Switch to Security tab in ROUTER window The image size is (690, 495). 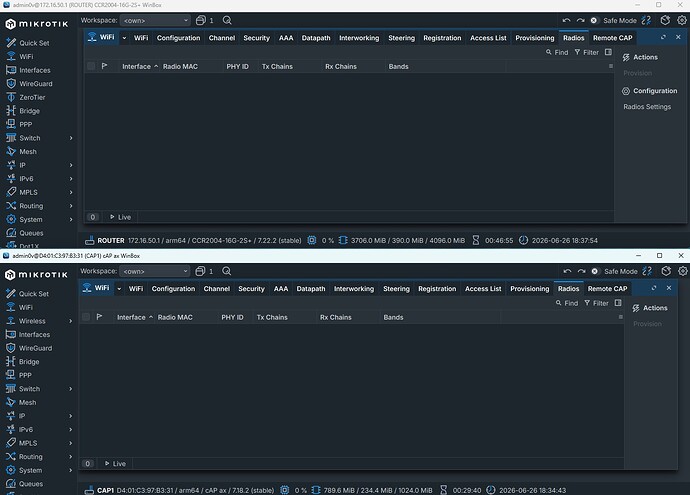point(256,38)
